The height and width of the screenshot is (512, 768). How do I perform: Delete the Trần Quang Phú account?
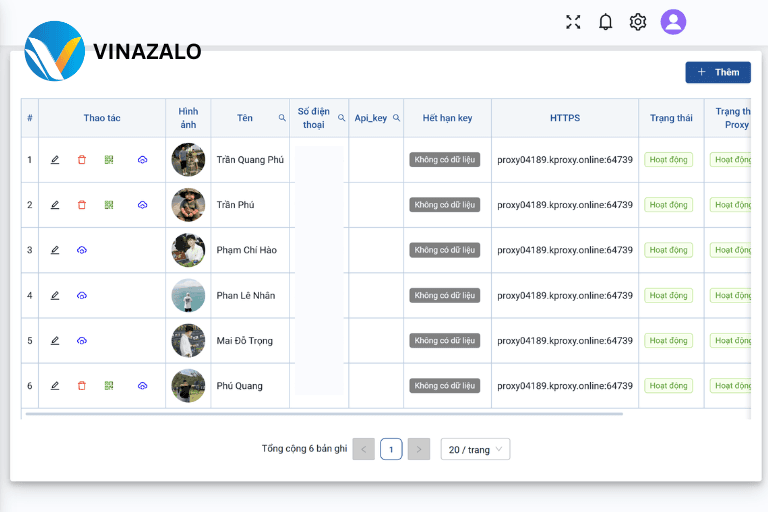pyautogui.click(x=82, y=160)
